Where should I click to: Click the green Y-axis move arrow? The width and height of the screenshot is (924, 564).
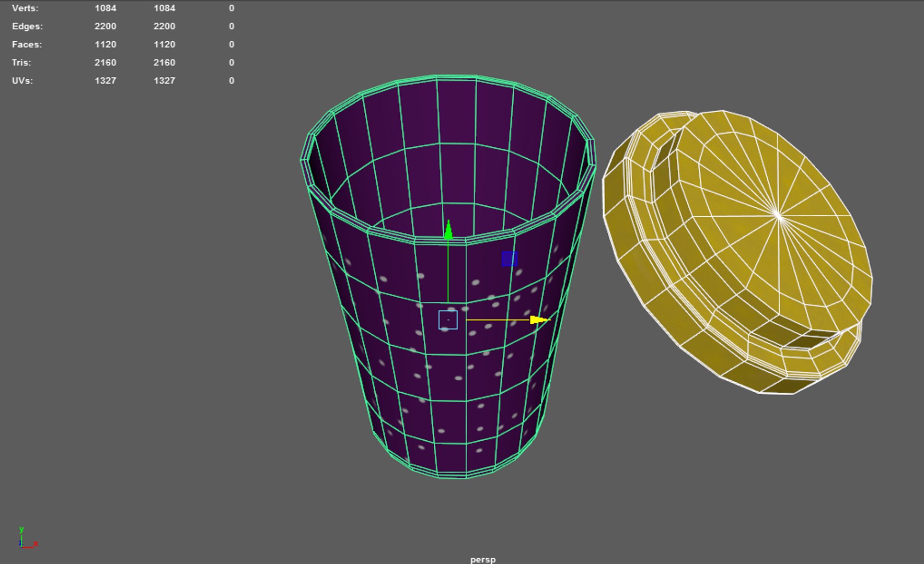coord(448,230)
